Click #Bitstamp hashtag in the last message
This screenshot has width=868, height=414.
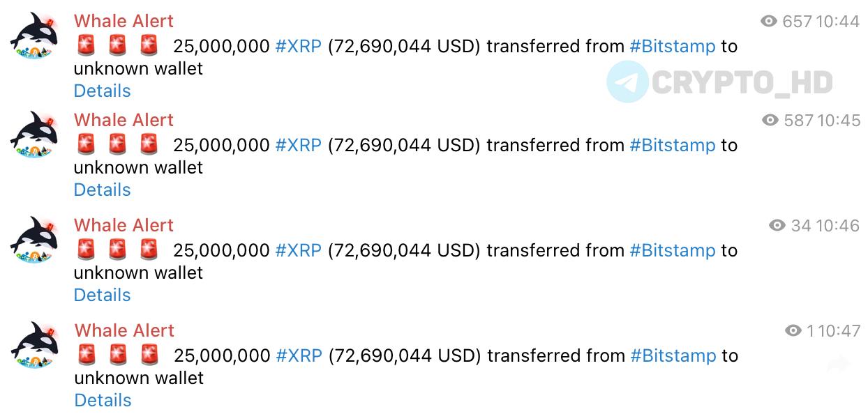673,356
